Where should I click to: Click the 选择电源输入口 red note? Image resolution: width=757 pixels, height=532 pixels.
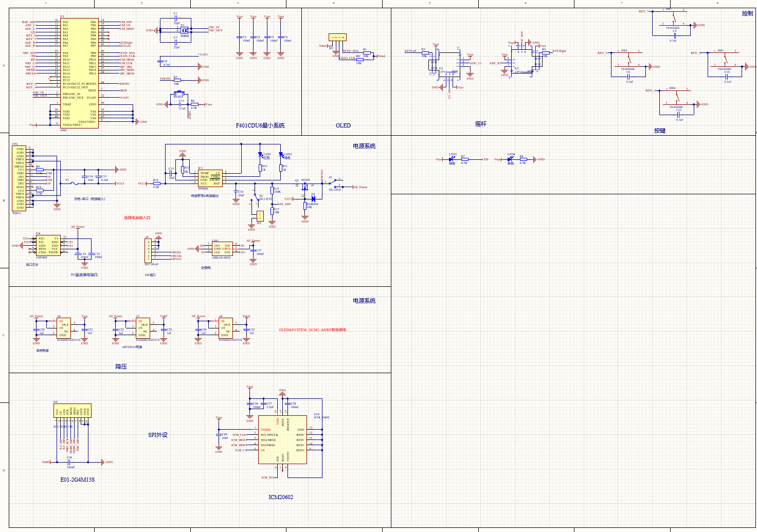click(x=137, y=218)
